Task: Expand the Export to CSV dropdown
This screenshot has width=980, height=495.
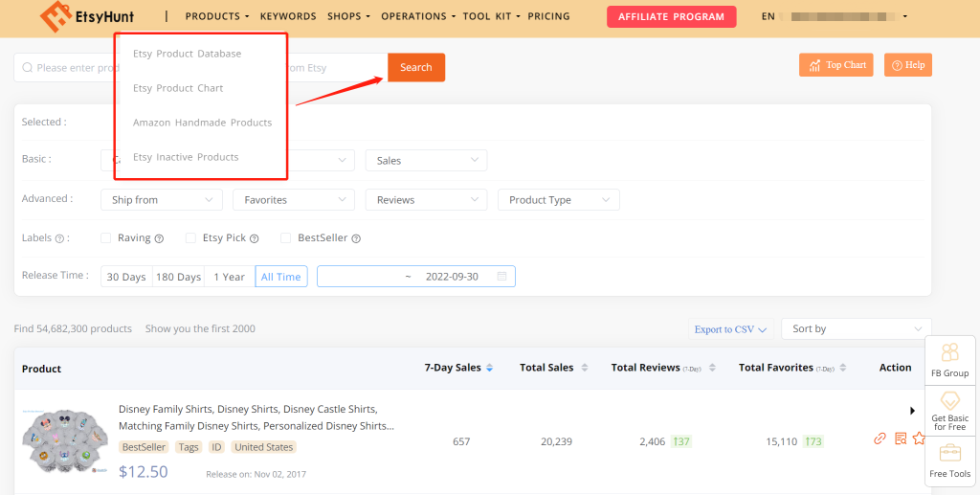Action: click(x=730, y=329)
